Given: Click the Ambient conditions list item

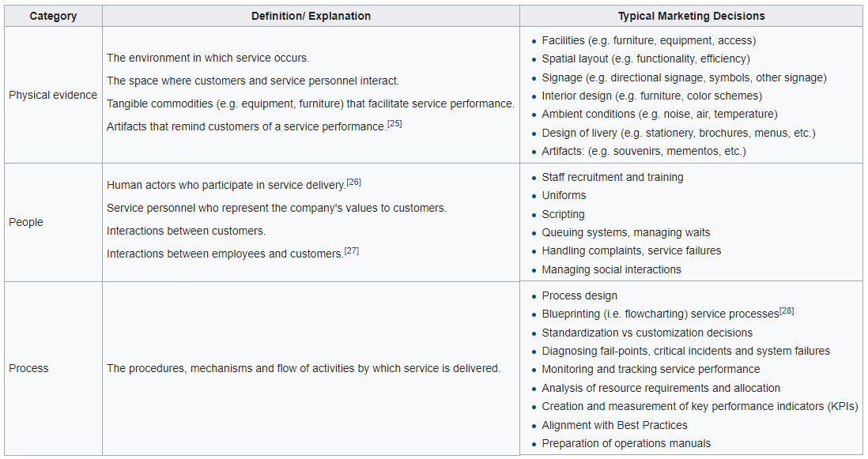Looking at the screenshot, I should [x=659, y=115].
